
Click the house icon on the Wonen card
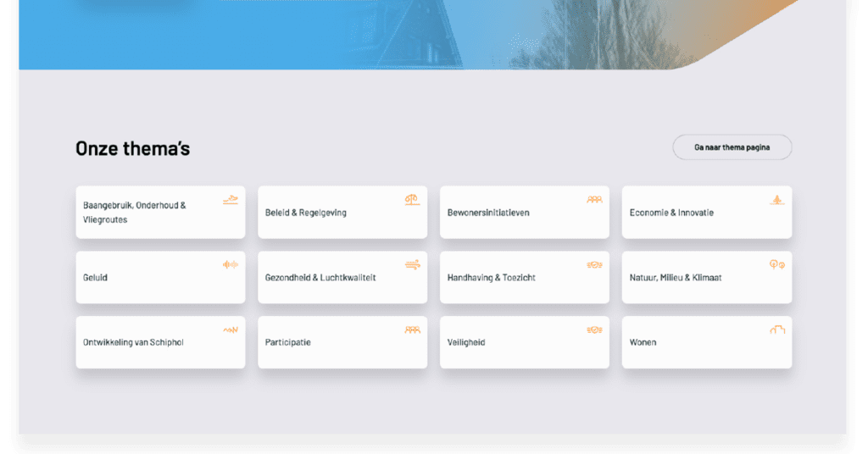pyautogui.click(x=776, y=329)
